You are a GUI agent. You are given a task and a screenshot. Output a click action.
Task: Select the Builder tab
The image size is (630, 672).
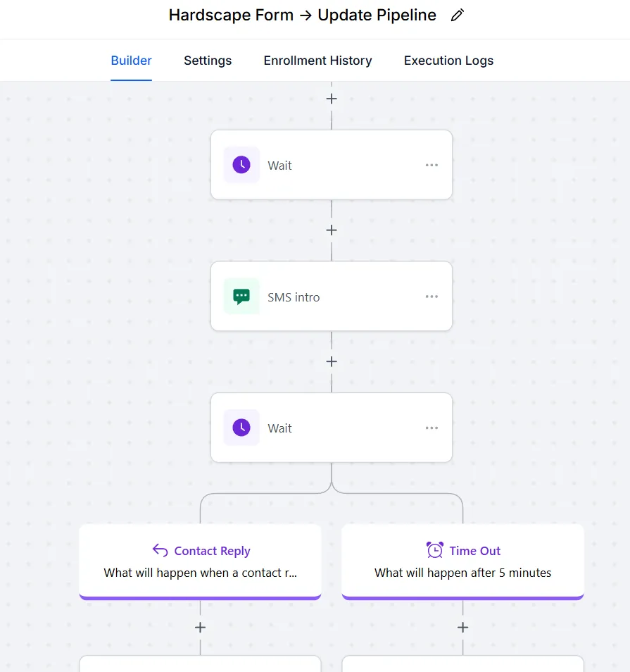131,61
